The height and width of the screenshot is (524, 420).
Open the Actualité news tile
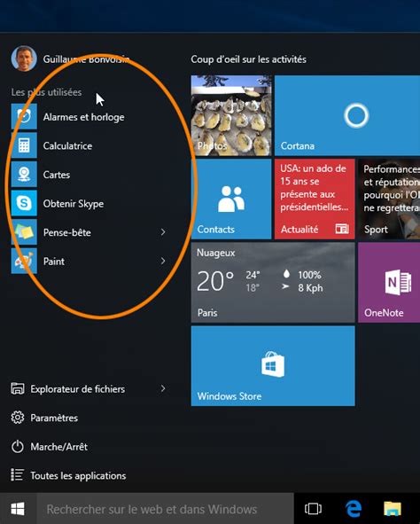pos(315,199)
